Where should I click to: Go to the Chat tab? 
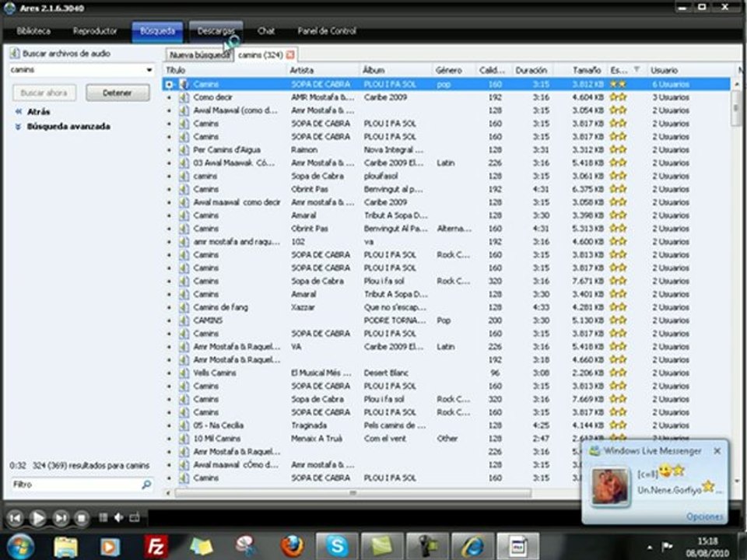266,31
